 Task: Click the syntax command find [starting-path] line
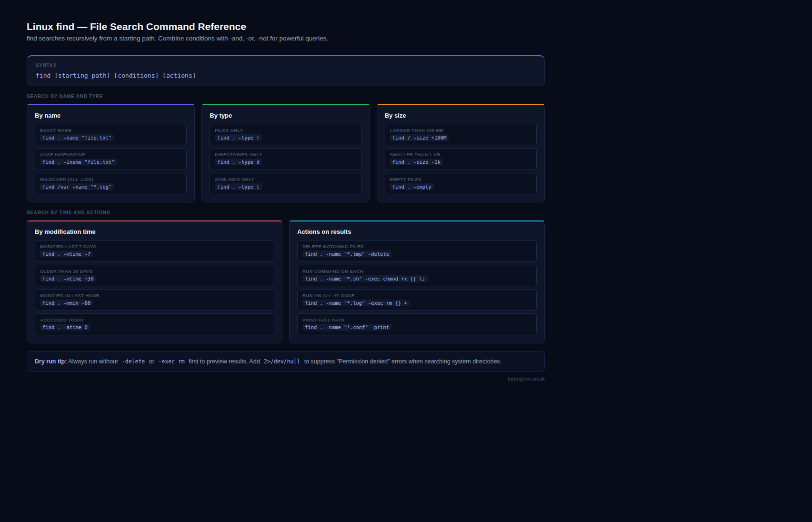point(116,76)
